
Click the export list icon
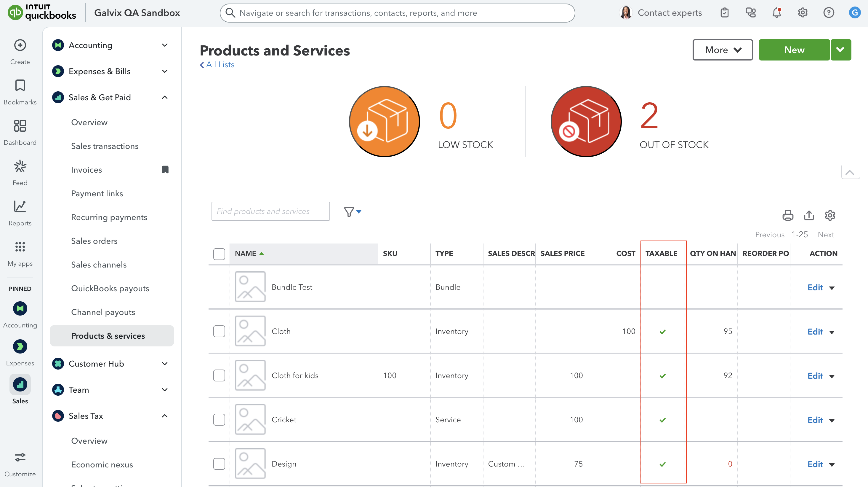coord(809,215)
